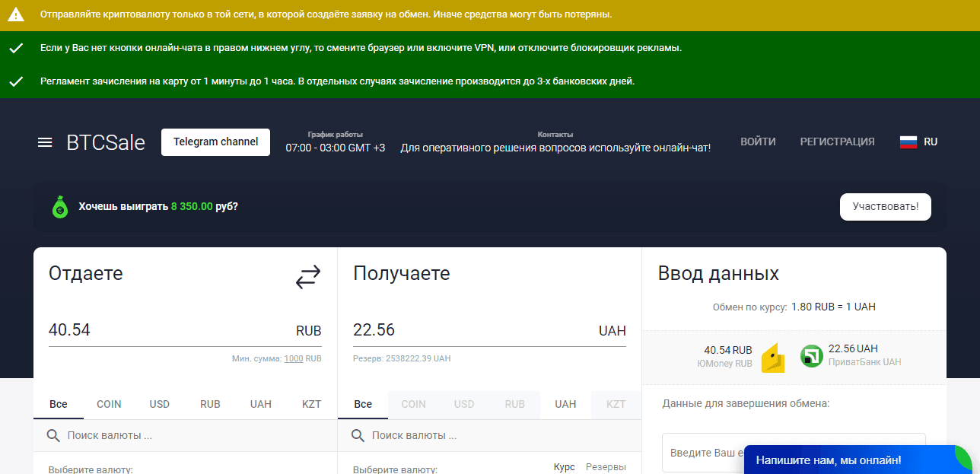Viewport: 980px width, 474px height.
Task: Open the hamburger navigation menu
Action: [x=45, y=142]
